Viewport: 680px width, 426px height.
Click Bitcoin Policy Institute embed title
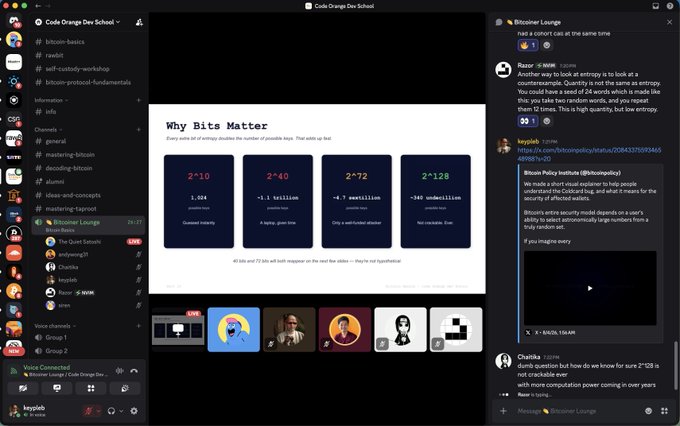pyautogui.click(x=572, y=173)
